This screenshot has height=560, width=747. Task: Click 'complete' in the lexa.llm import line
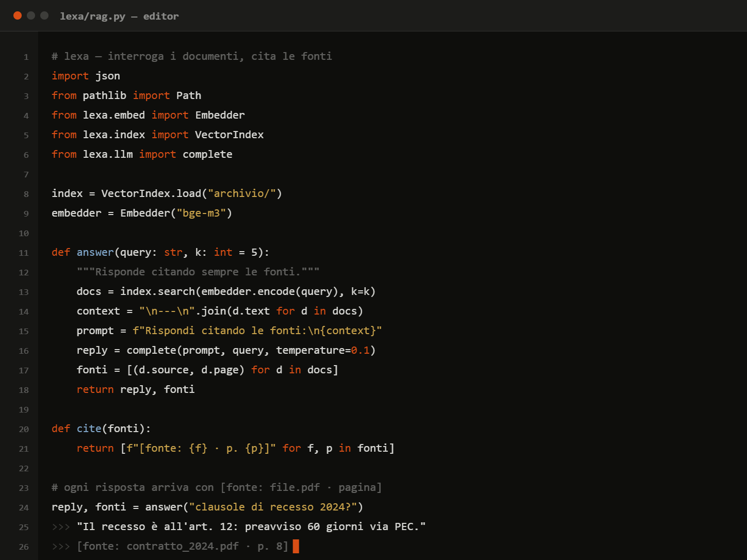[207, 154]
